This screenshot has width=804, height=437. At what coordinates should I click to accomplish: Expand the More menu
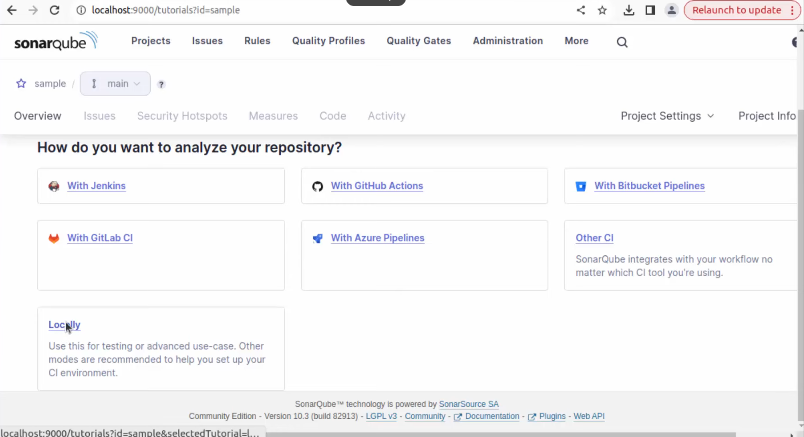(x=576, y=41)
